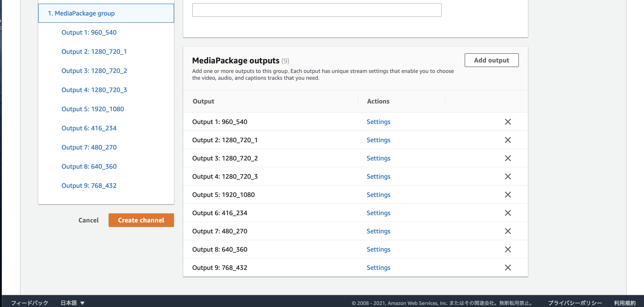
Task: Click the orange Create channel button
Action: [x=141, y=220]
